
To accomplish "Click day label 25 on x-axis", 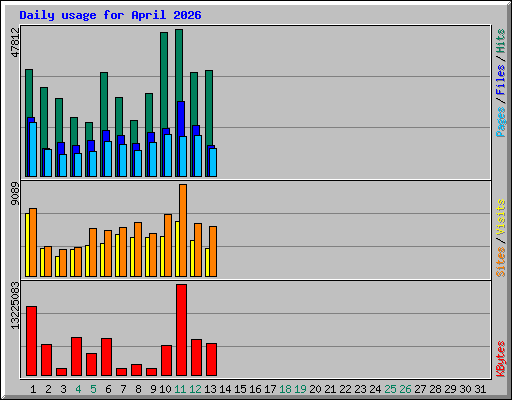I will pyautogui.click(x=390, y=389).
